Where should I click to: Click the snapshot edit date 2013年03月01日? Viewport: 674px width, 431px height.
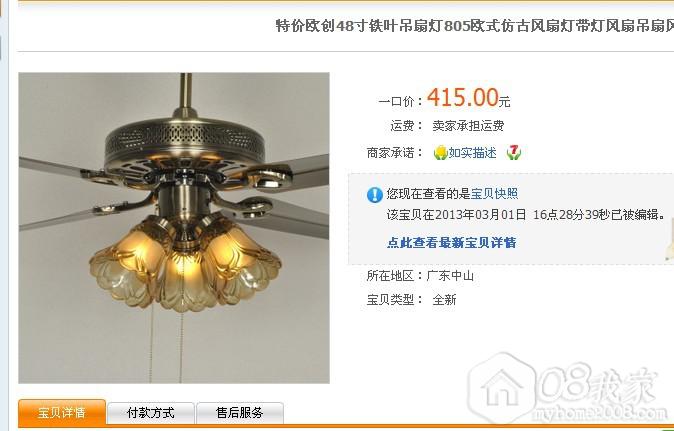click(481, 214)
